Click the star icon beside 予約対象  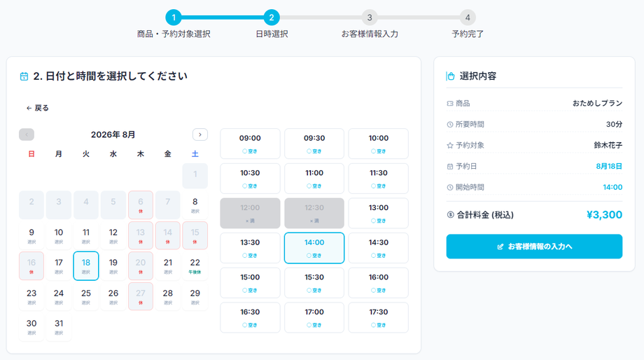(x=450, y=146)
